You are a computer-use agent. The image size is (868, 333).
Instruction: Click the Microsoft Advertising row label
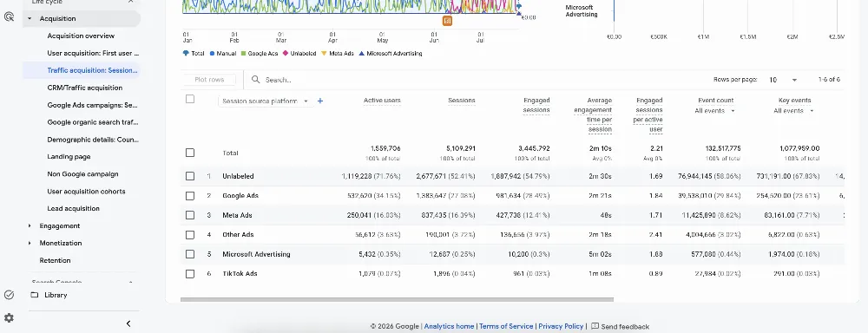256,254
